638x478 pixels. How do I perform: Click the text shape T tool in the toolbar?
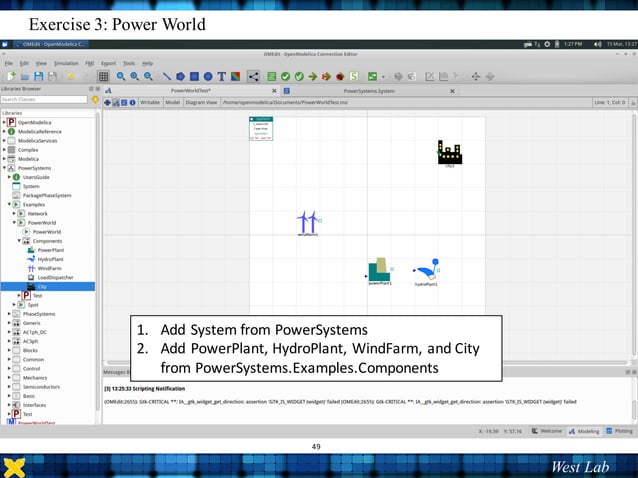click(x=221, y=76)
